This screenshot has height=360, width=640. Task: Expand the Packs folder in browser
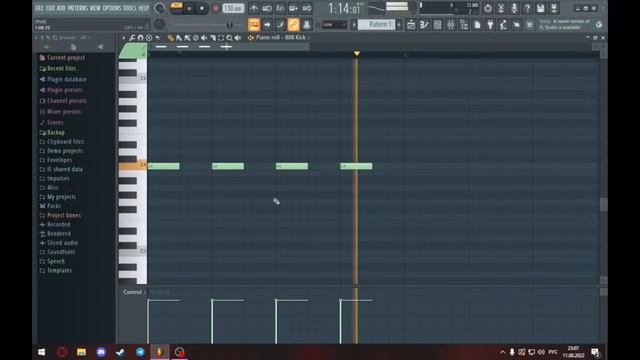(x=53, y=206)
